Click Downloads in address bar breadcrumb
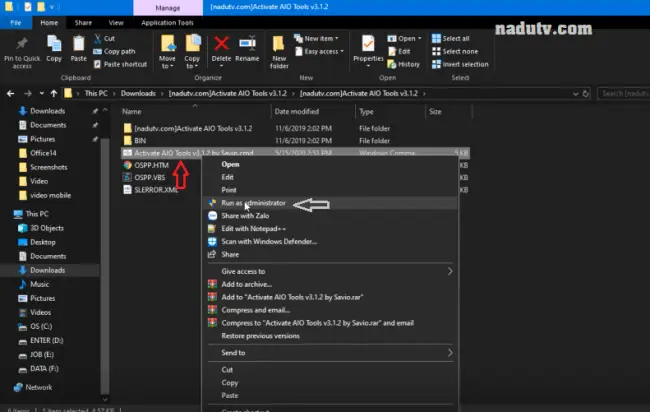The width and height of the screenshot is (650, 412). 138,94
